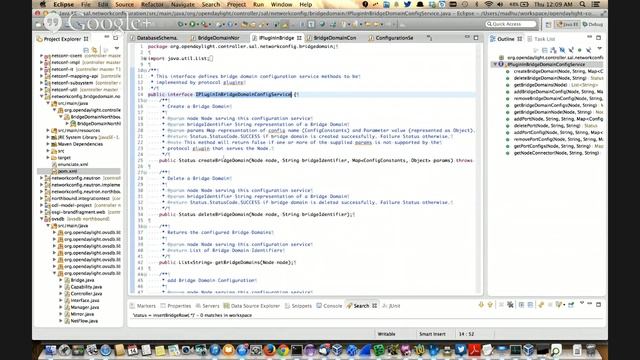The image size is (640, 360).
Task: Open Google Chrome from the Dock
Action: [x=283, y=350]
